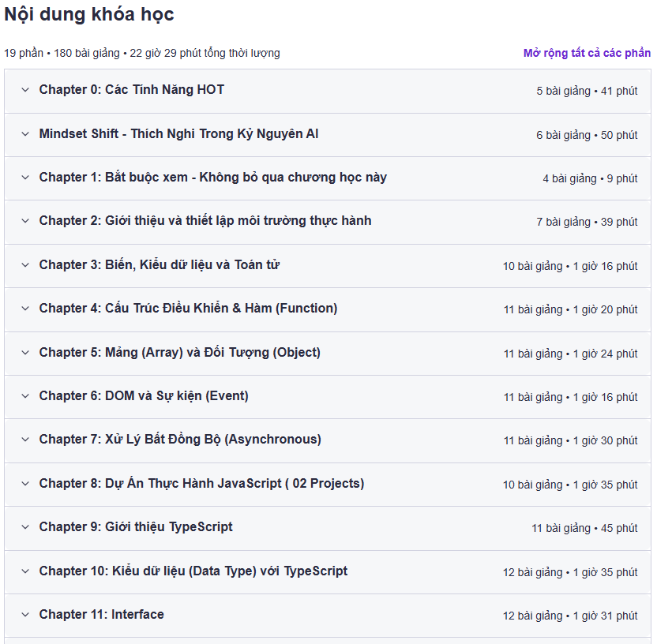The height and width of the screenshot is (644, 657).
Task: Click the Nội dung khóa học heading
Action: (88, 15)
